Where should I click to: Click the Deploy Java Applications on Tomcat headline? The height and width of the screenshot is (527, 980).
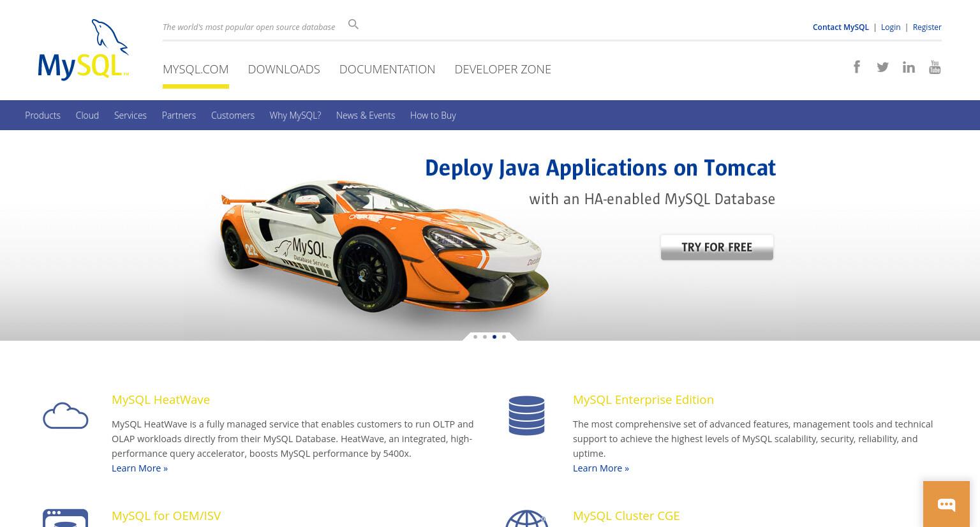[600, 168]
